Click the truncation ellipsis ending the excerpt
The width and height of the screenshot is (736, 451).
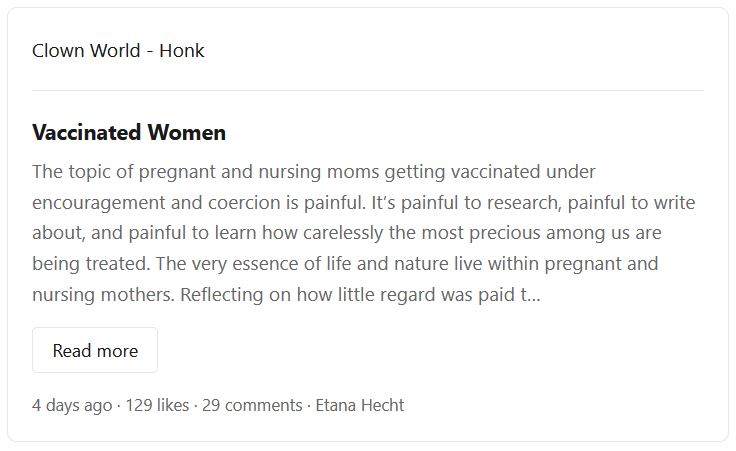click(x=535, y=296)
